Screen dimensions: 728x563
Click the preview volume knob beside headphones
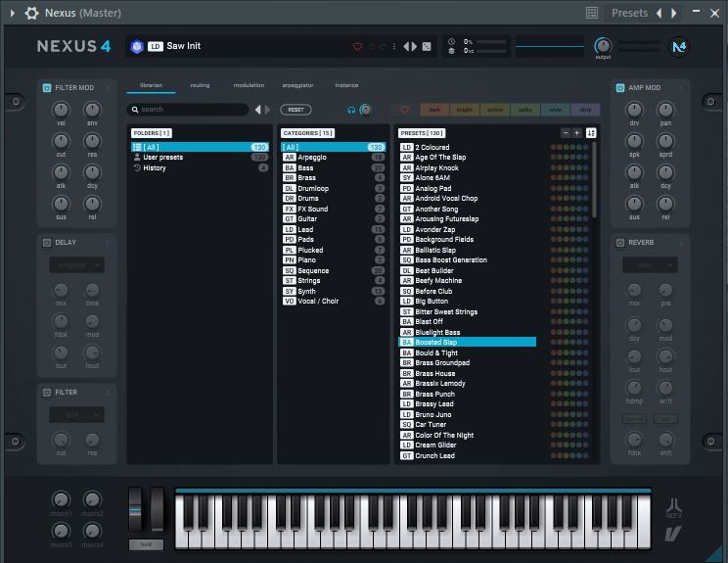pyautogui.click(x=366, y=110)
